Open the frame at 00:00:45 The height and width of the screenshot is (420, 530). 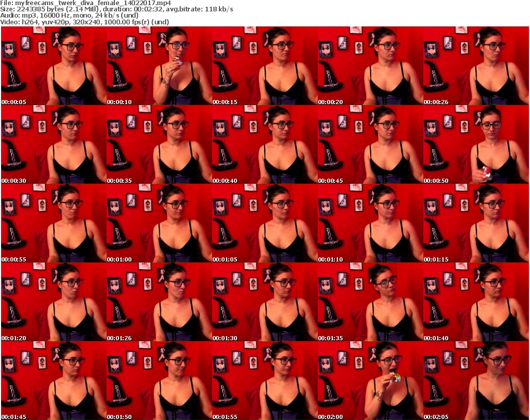click(370, 144)
